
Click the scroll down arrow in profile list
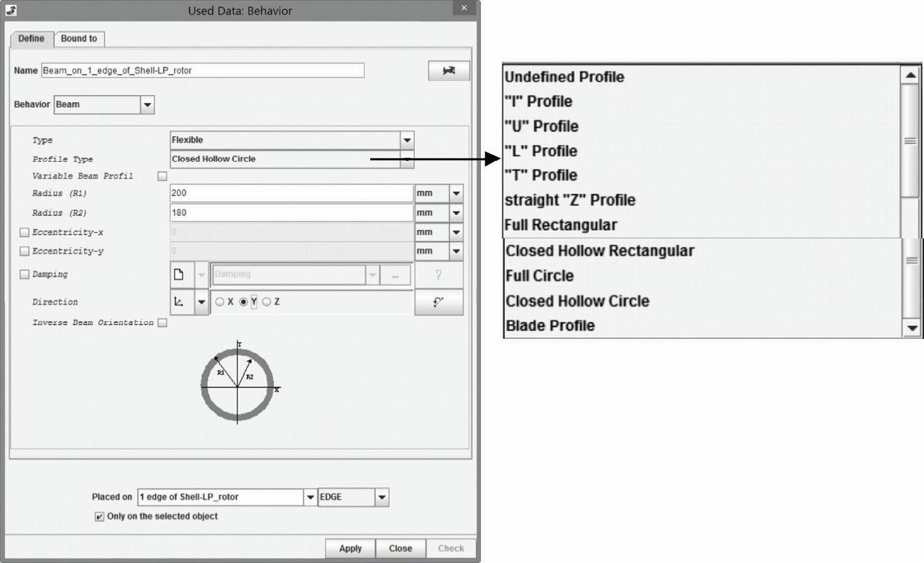(x=912, y=328)
